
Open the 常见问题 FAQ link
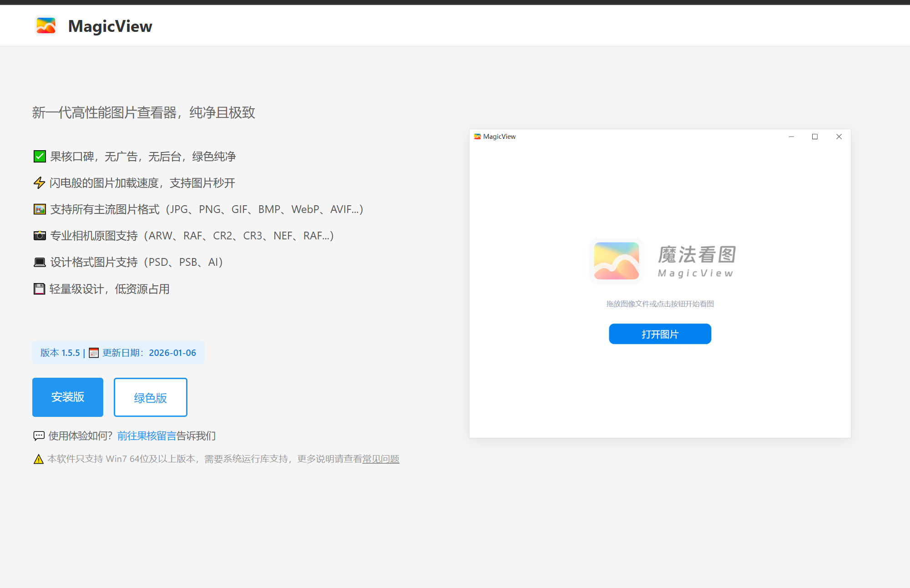(381, 459)
